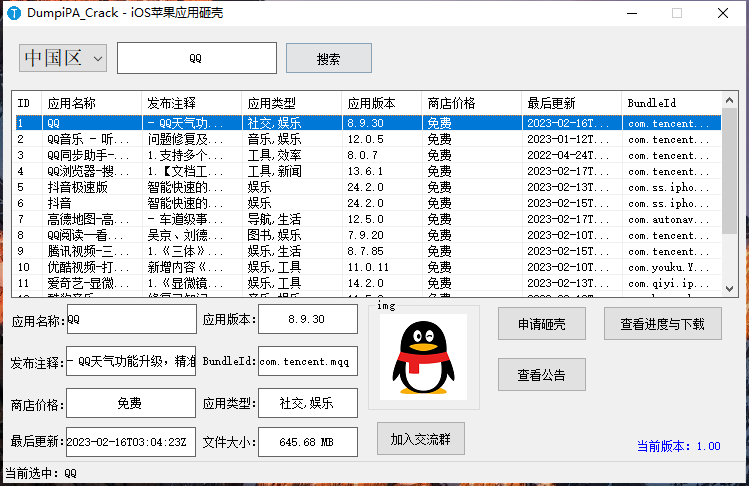Image resolution: width=749 pixels, height=486 pixels.
Task: Click the 申请砸壳 button
Action: tap(542, 324)
